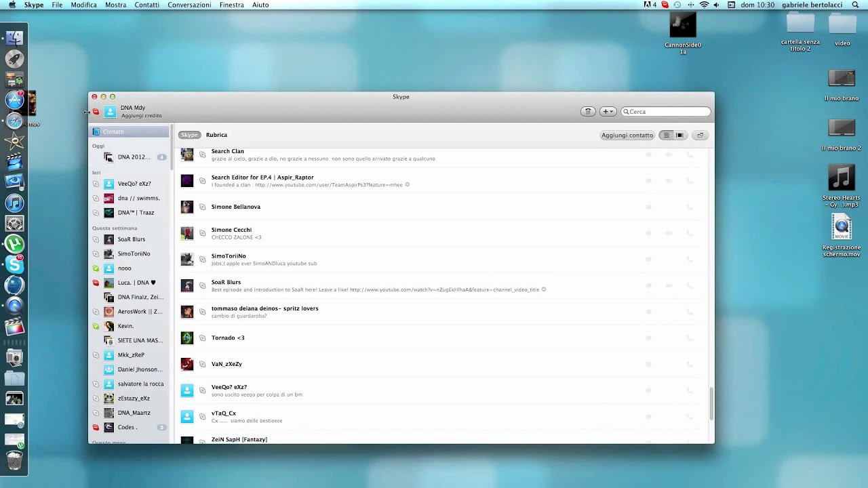Select dna // swimms. in the sidebar

click(130, 198)
